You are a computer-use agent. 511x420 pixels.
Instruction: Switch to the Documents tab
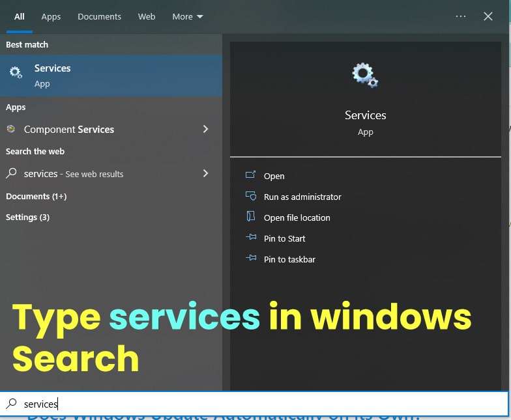pos(99,16)
